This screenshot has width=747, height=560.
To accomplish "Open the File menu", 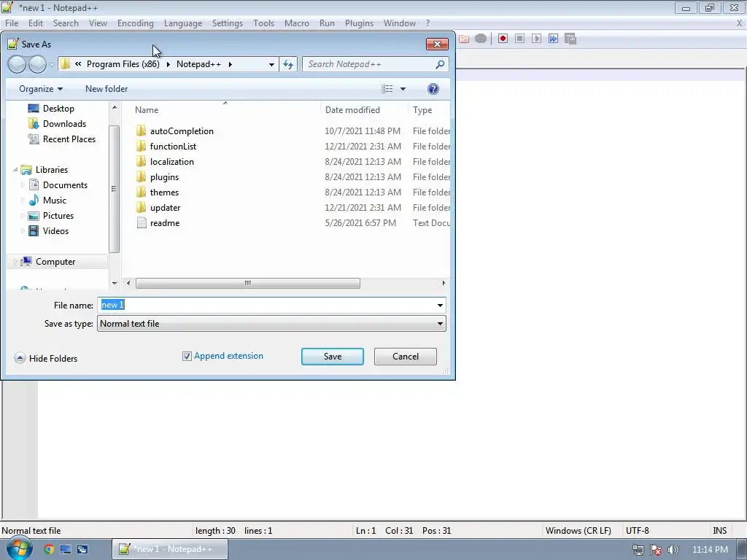I will [12, 23].
